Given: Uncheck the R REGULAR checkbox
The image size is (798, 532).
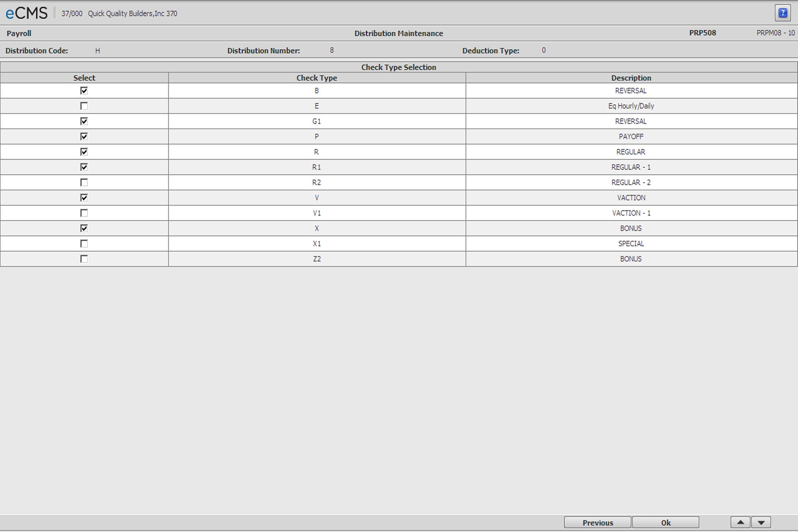Looking at the screenshot, I should click(x=84, y=152).
